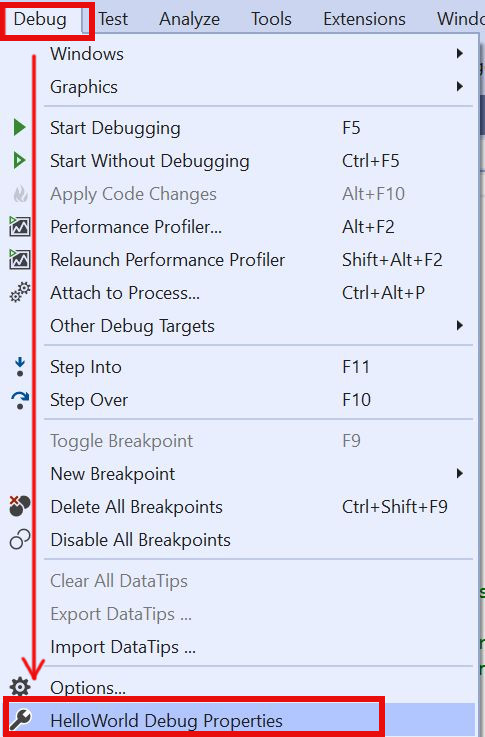Click the Performance Profiler chart icon
This screenshot has height=737, width=485.
coord(20,227)
